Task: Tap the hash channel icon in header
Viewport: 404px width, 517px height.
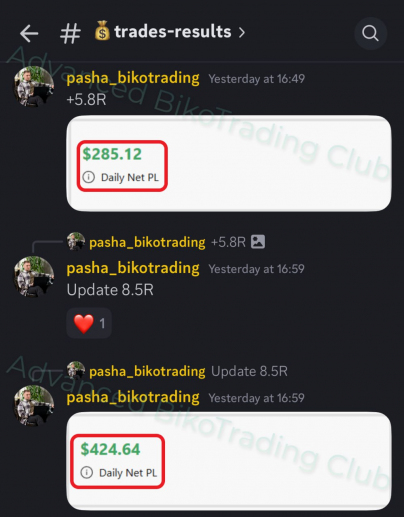Action: pyautogui.click(x=70, y=33)
